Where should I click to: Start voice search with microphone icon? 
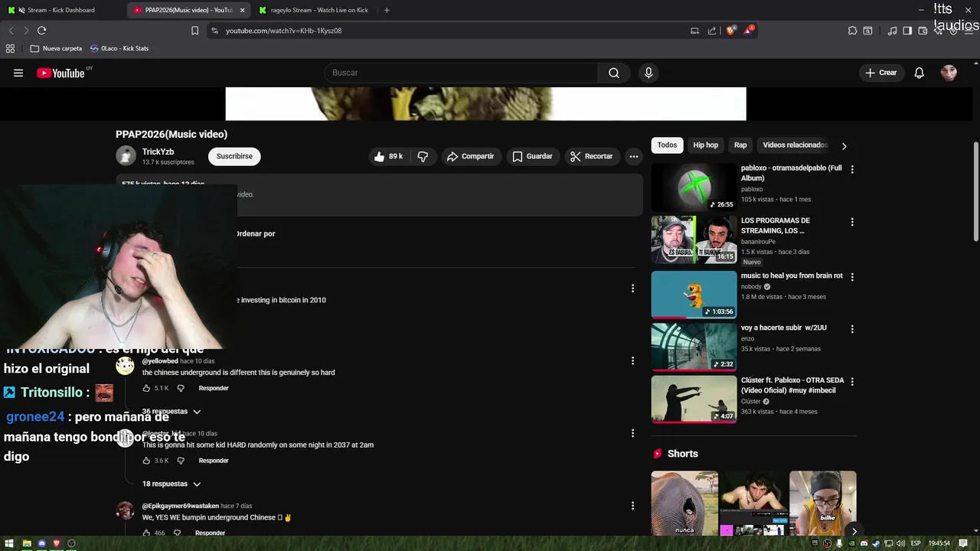pyautogui.click(x=648, y=73)
